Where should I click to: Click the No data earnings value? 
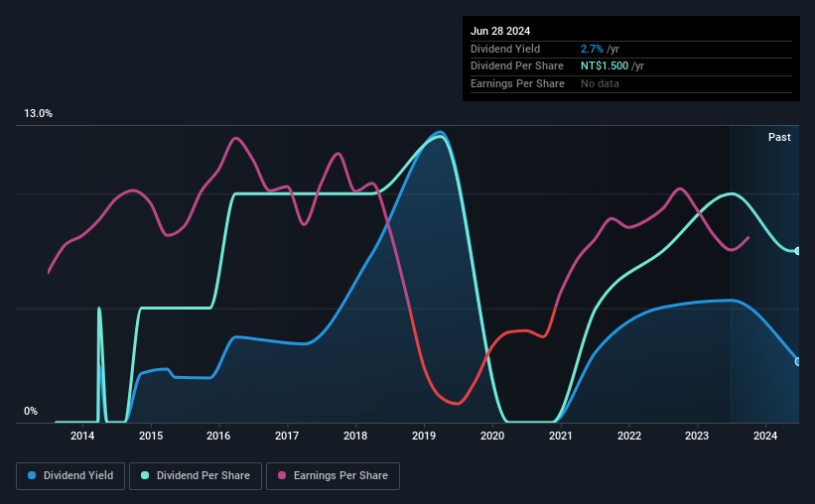pyautogui.click(x=600, y=83)
